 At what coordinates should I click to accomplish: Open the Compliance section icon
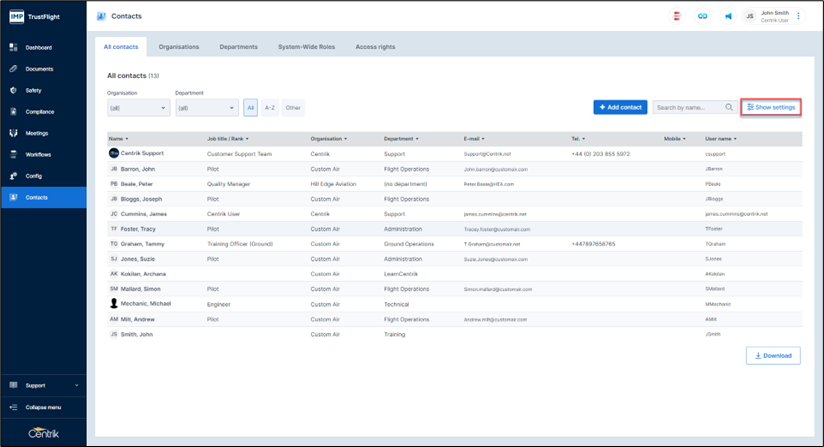coord(14,112)
